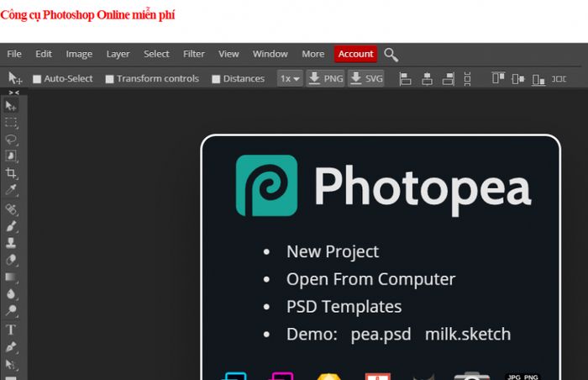
Task: Enable the Auto-Select checkbox
Action: (x=37, y=79)
